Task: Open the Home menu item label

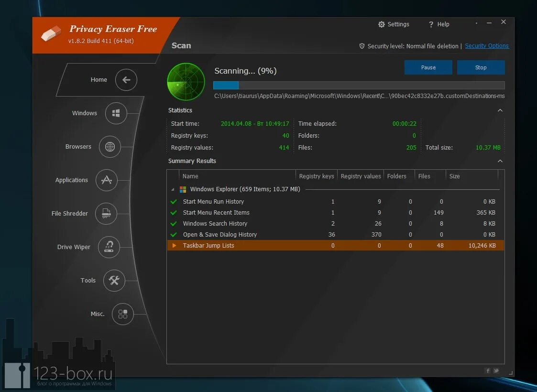Action: (x=99, y=80)
